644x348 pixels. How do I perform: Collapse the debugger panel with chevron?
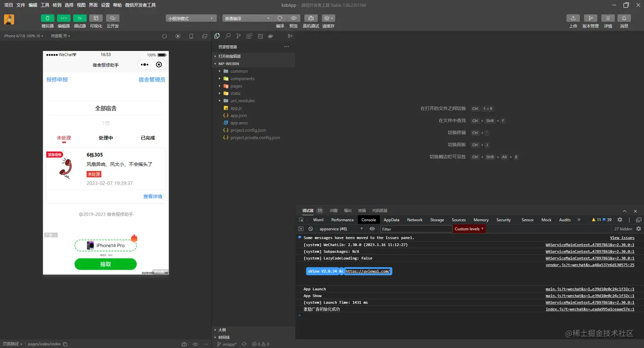click(x=624, y=211)
